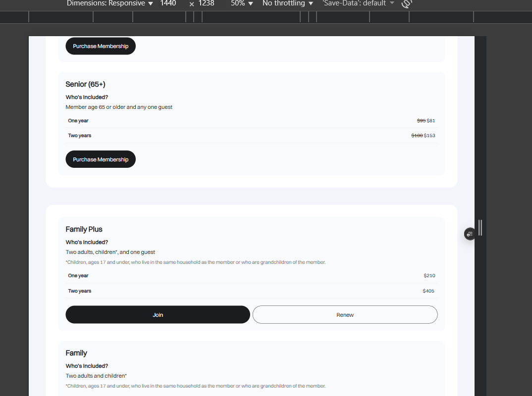Screen dimensions: 532x396
Task: Click the Senior (65+) Purchase Membership button
Action: [101, 159]
